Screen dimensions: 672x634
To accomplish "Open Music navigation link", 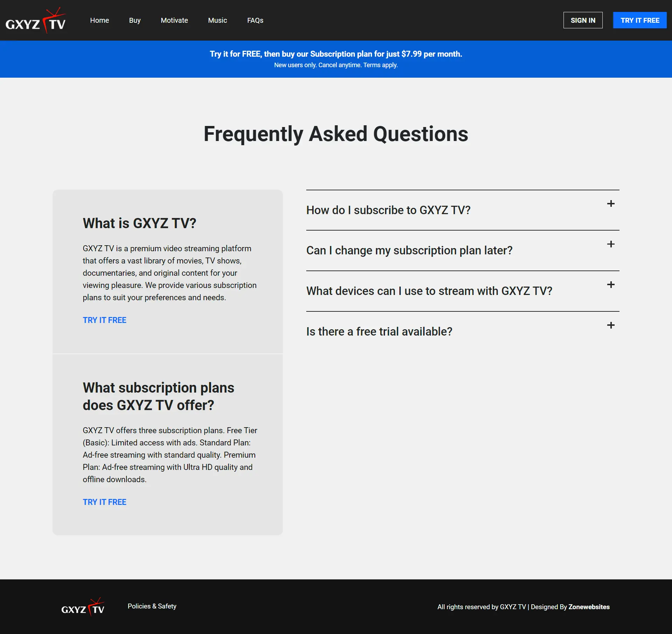I will pos(217,20).
